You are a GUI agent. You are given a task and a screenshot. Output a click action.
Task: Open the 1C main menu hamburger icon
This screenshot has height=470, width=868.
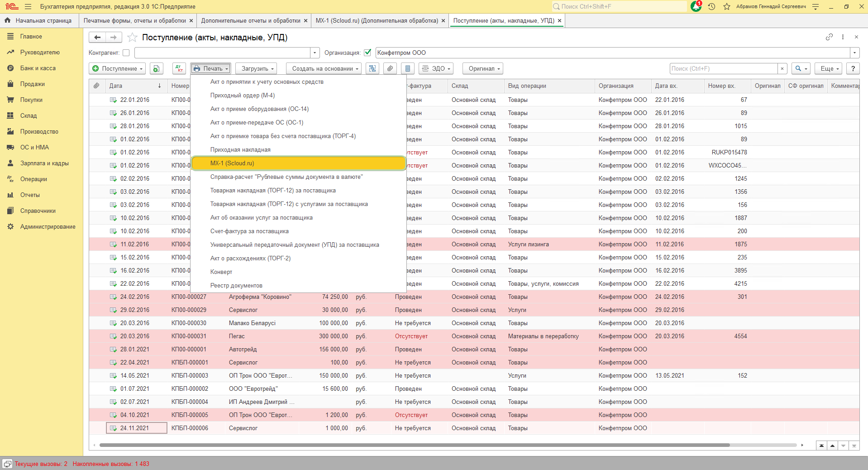click(x=28, y=7)
